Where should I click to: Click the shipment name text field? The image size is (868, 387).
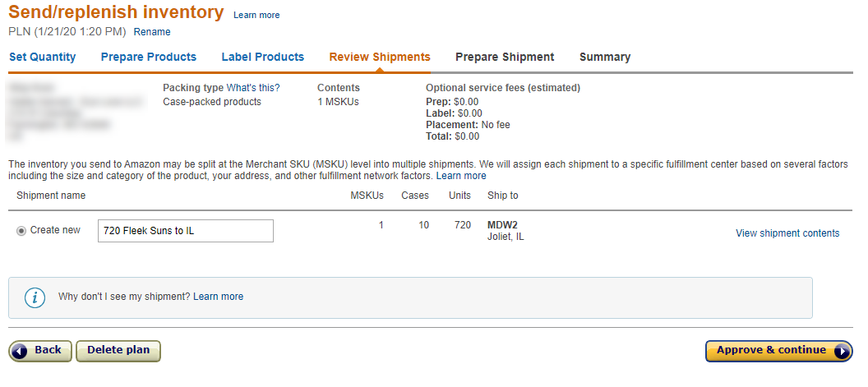click(186, 231)
